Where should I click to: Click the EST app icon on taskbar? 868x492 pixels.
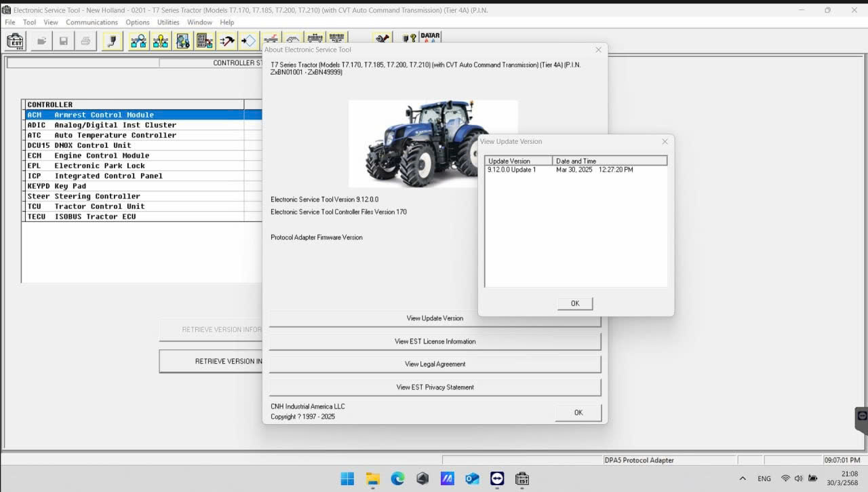522,478
